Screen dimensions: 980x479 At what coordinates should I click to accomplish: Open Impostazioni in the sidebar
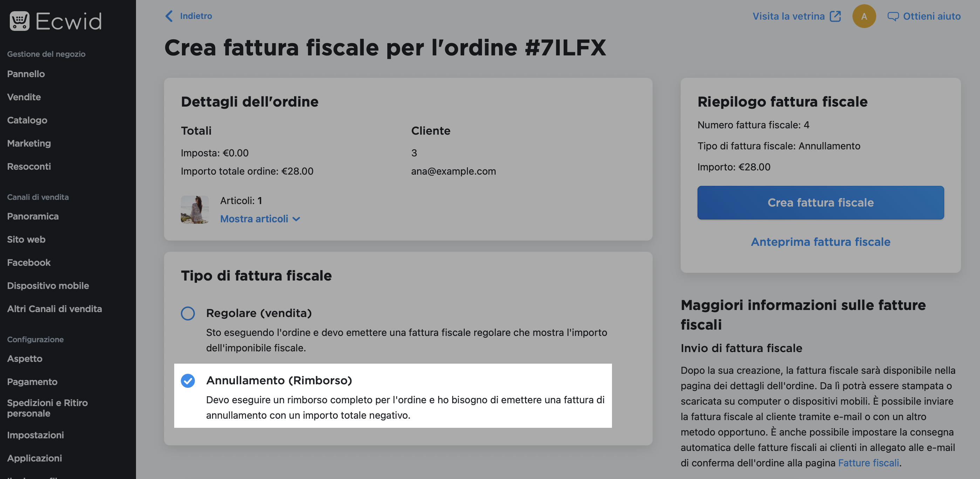[x=35, y=435]
